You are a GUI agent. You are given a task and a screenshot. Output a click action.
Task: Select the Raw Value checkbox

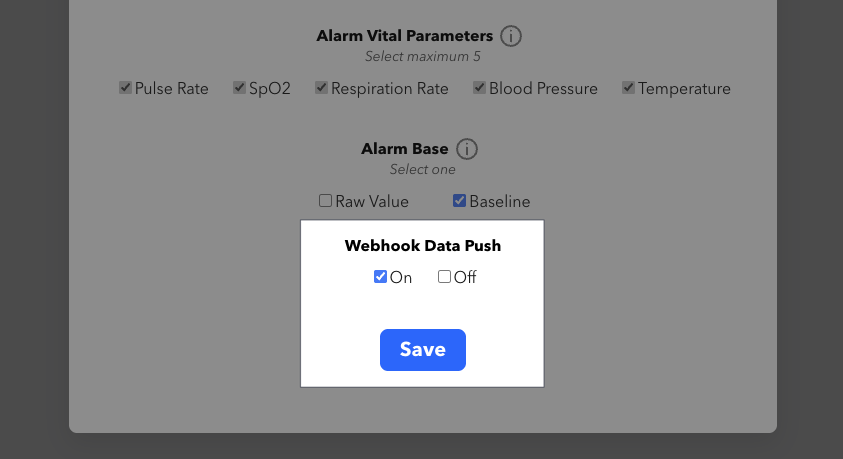[x=326, y=201]
